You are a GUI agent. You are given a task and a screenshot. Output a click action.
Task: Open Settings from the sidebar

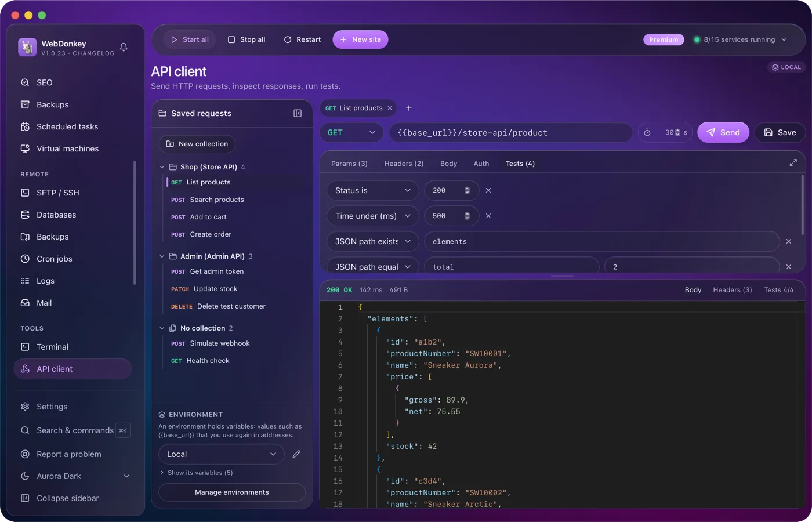tap(73, 407)
